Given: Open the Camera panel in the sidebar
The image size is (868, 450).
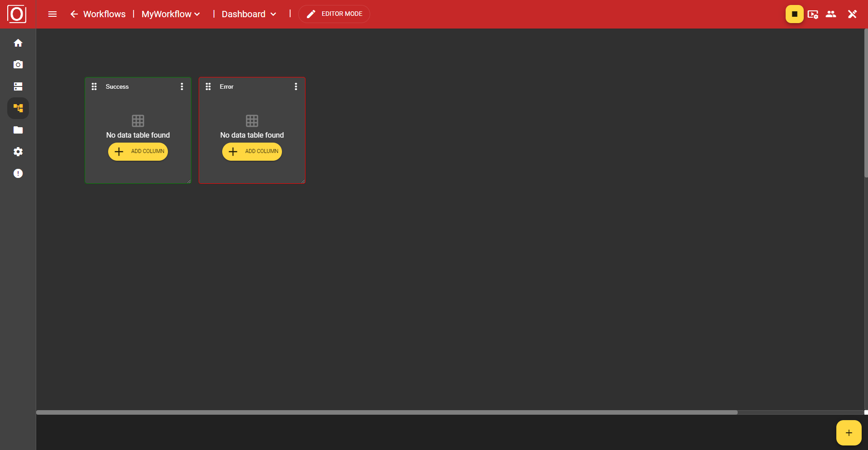Looking at the screenshot, I should [x=18, y=64].
